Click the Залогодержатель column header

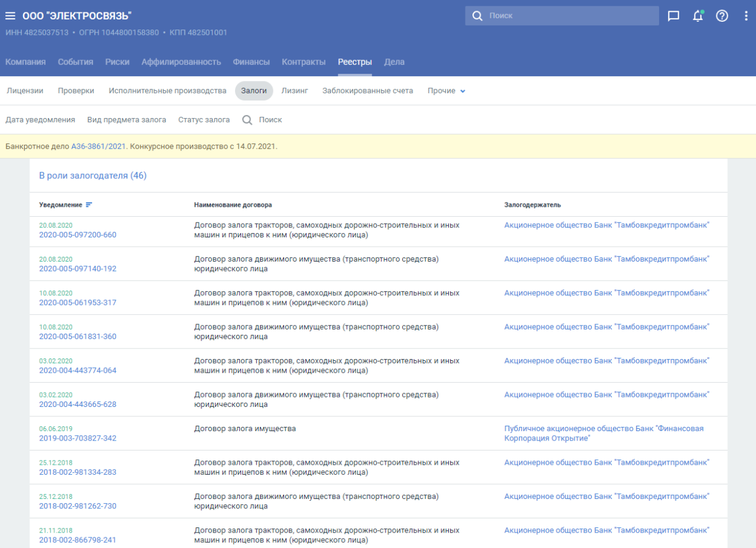(533, 205)
